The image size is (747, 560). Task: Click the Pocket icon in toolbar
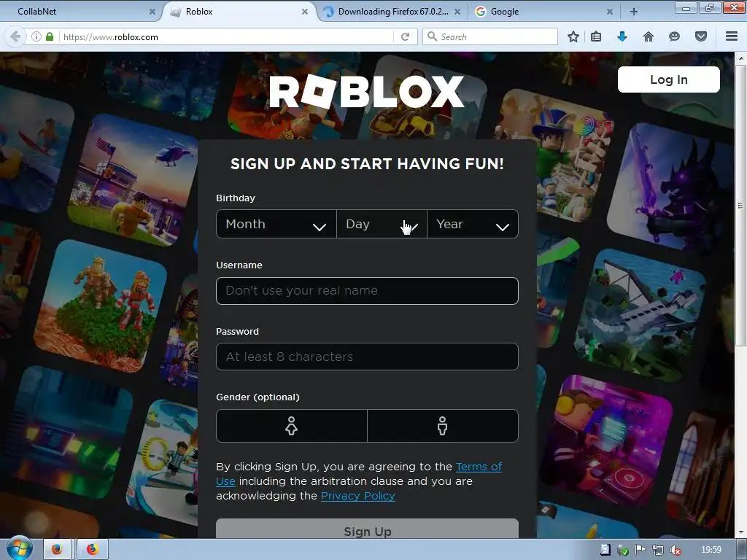tap(701, 36)
